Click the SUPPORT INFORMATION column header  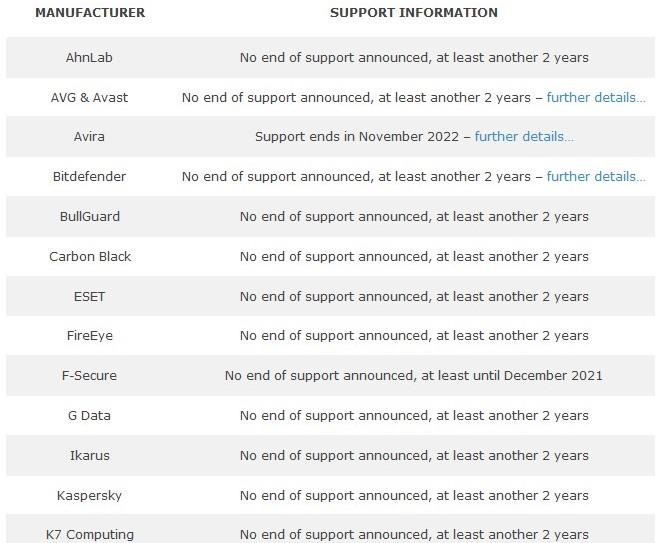414,13
